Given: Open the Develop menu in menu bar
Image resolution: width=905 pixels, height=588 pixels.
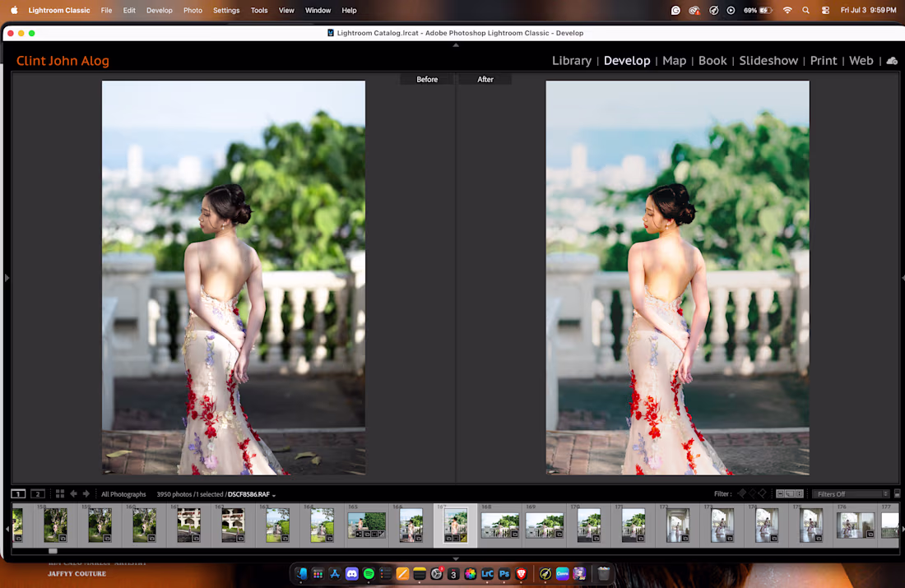Looking at the screenshot, I should click(x=160, y=11).
